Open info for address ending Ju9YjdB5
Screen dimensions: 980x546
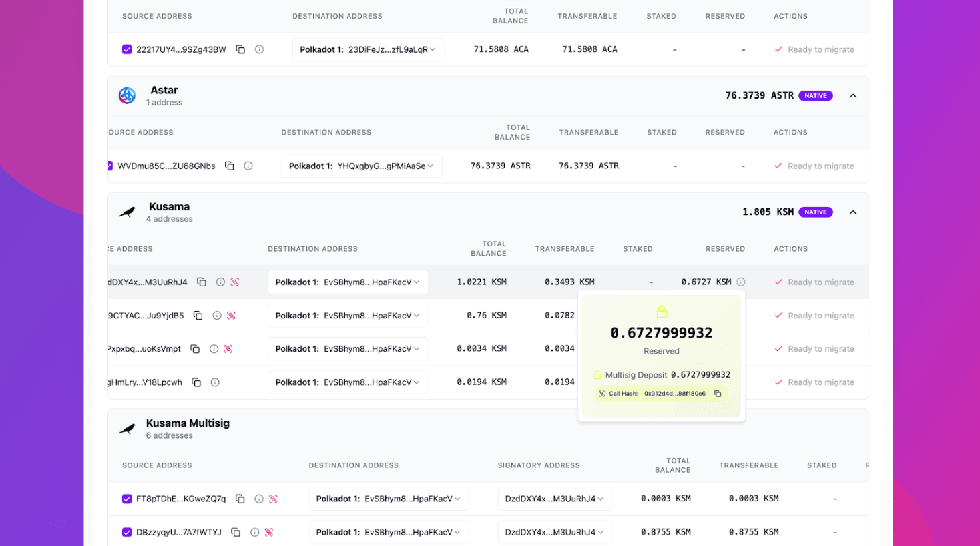pos(216,316)
